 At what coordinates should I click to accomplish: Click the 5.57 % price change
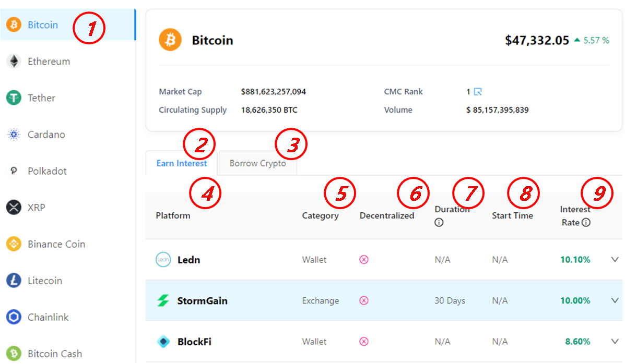pos(596,40)
